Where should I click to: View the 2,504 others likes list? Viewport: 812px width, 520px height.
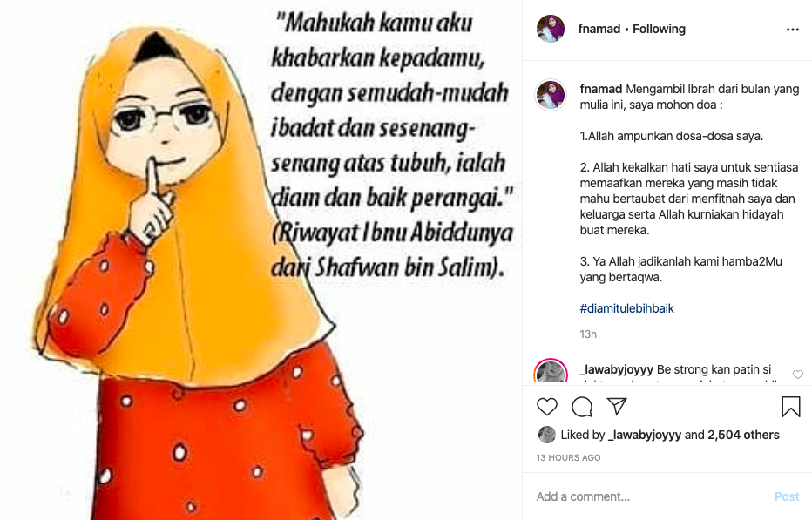[x=743, y=435]
